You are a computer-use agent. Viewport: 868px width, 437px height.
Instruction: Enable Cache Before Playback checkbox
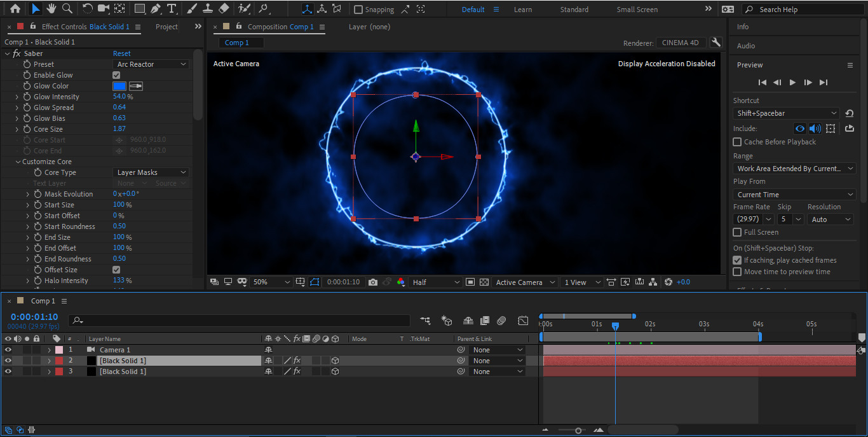(x=737, y=142)
